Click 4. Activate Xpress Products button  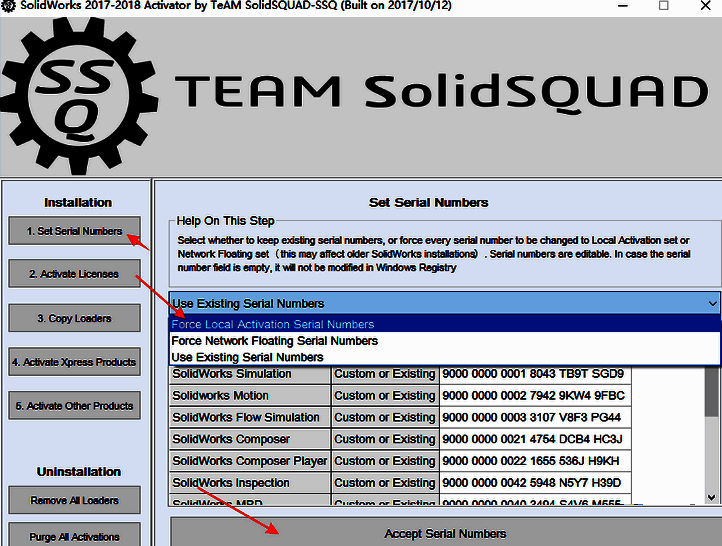coord(75,362)
